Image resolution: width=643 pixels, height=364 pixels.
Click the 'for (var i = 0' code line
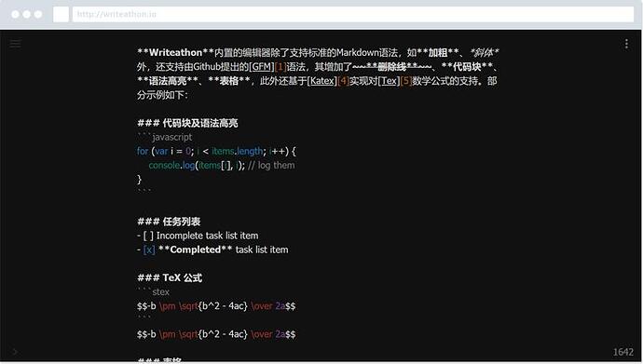pyautogui.click(x=216, y=151)
